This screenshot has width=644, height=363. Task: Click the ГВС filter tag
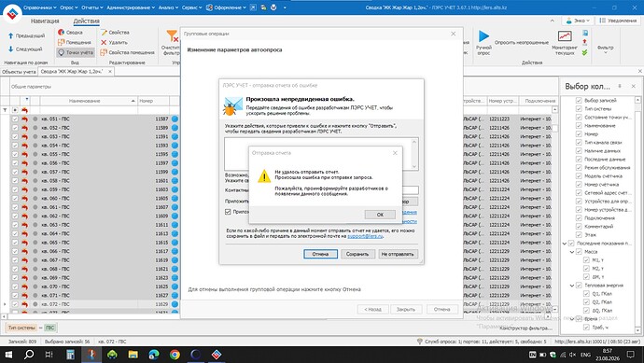pyautogui.click(x=49, y=328)
